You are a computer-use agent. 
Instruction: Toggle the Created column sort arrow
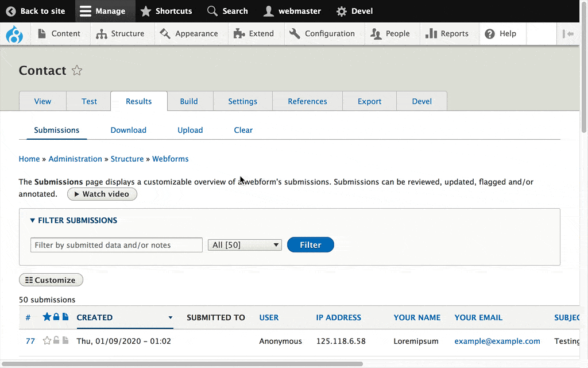point(170,317)
